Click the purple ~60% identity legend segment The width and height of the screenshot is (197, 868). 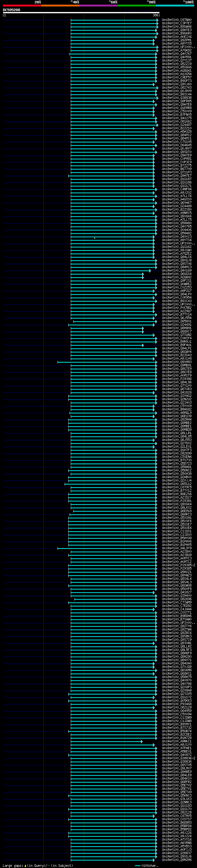(x=99, y=6)
